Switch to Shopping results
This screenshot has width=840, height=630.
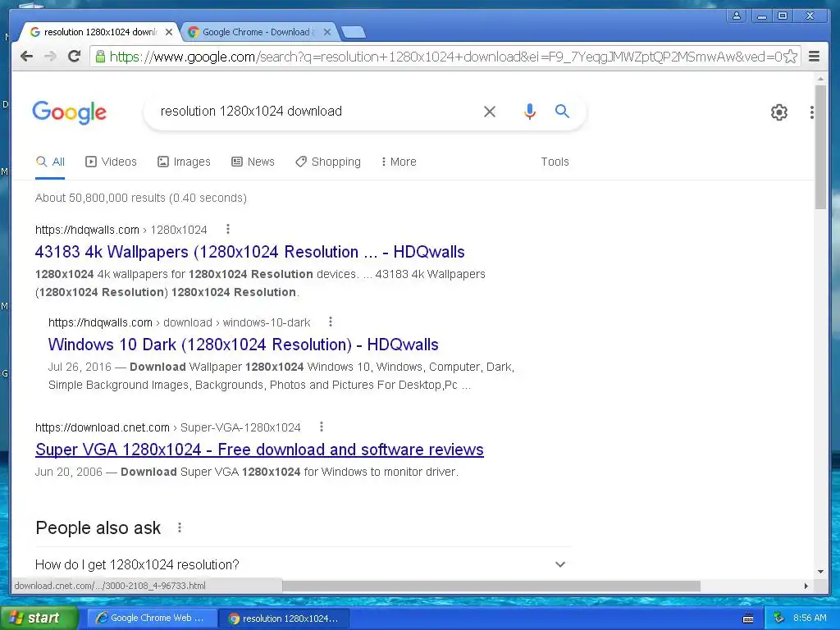[328, 162]
